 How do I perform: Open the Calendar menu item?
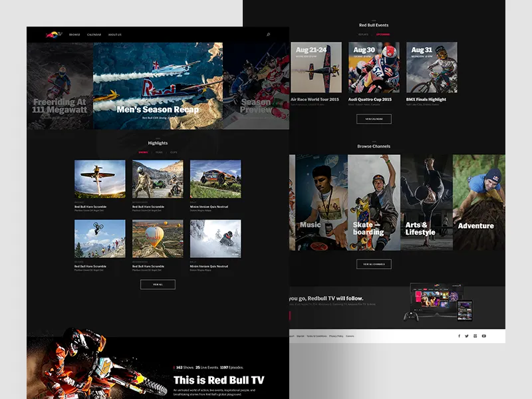(94, 35)
